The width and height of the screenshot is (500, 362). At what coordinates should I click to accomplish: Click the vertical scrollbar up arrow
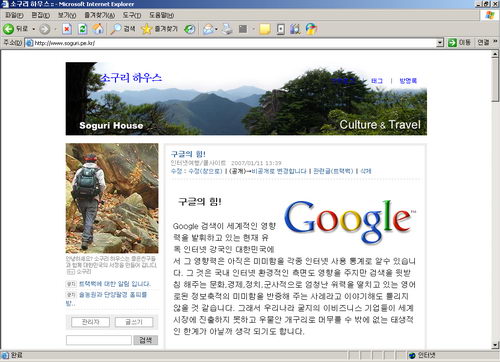[x=495, y=54]
